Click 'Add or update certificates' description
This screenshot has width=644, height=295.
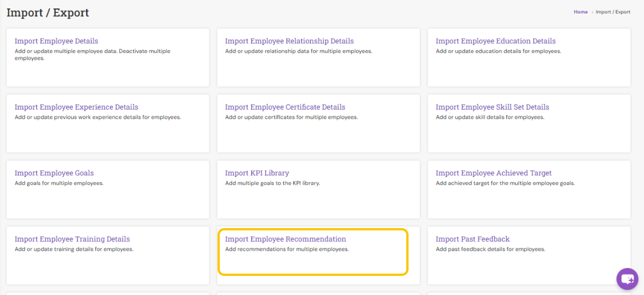[292, 117]
